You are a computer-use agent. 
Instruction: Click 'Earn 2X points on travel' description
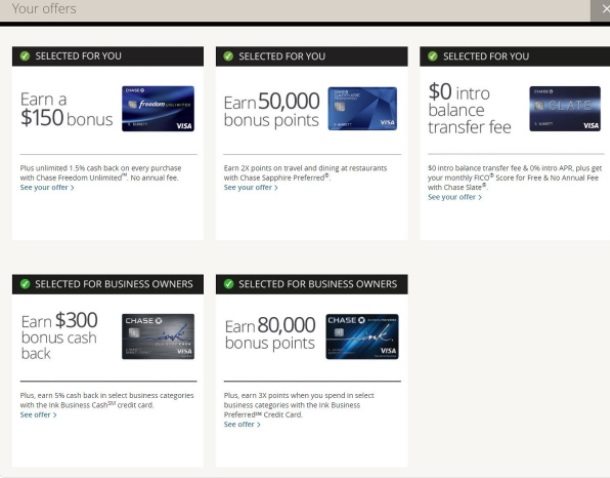[x=305, y=173]
